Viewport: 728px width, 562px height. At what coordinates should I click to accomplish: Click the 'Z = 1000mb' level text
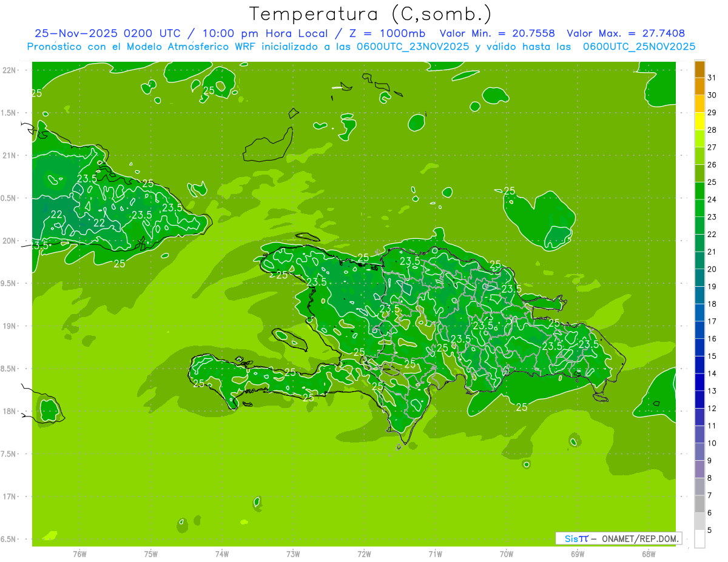pyautogui.click(x=387, y=33)
